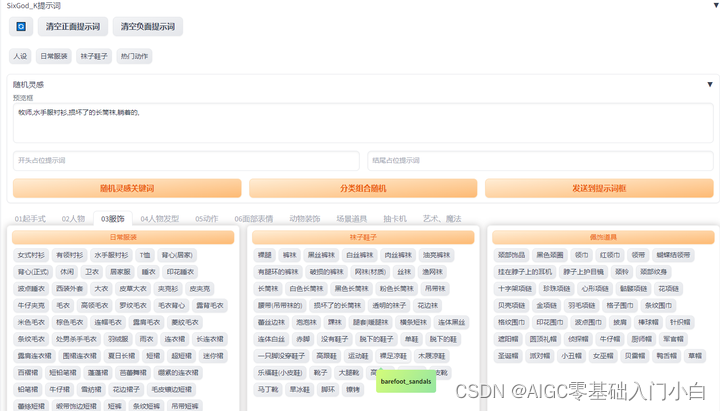Send prompts with 发送到提示词框 button
The image size is (720, 411).
[599, 188]
